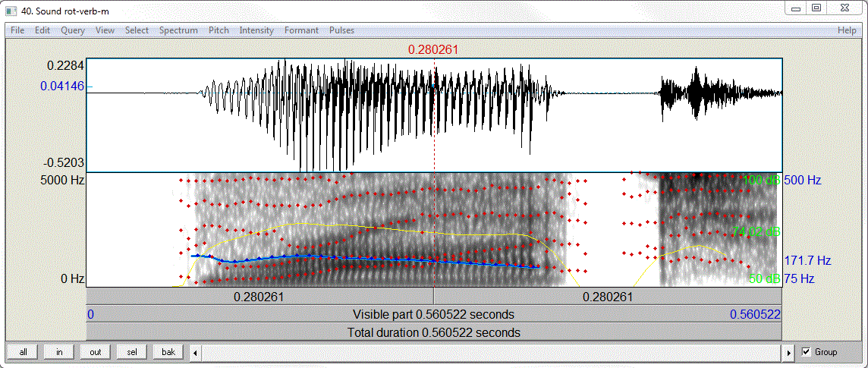Open the Pitch menu
Viewport: 868px width, 368px height.
(219, 30)
